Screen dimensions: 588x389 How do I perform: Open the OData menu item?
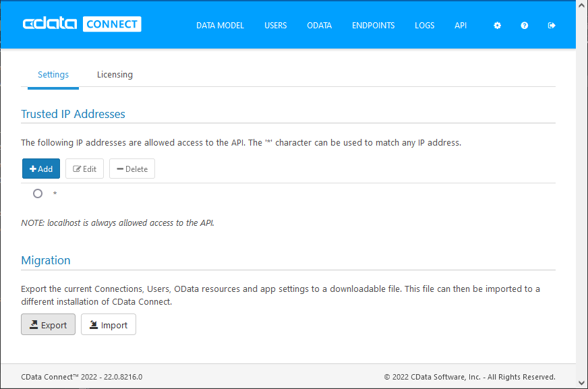(x=319, y=26)
